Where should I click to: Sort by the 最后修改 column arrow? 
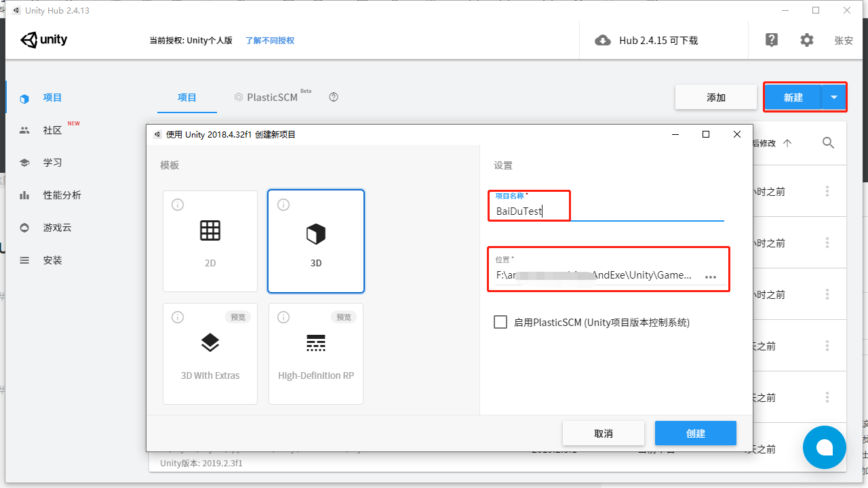787,143
